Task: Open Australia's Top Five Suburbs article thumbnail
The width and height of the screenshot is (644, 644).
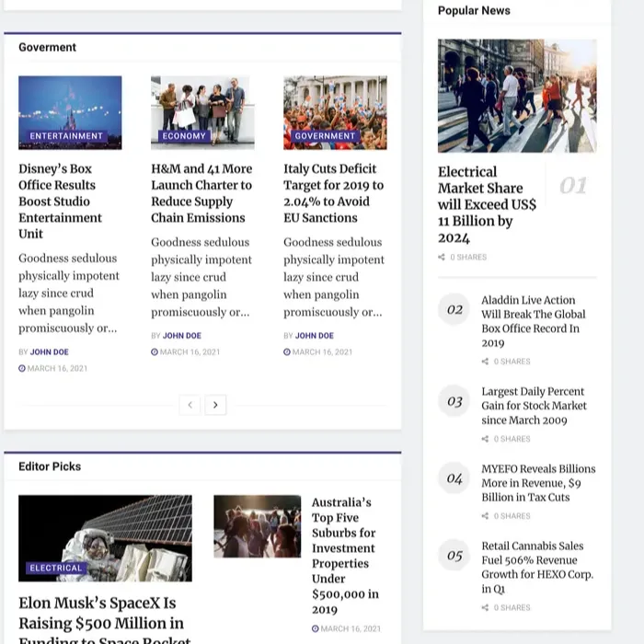Action: [x=257, y=526]
